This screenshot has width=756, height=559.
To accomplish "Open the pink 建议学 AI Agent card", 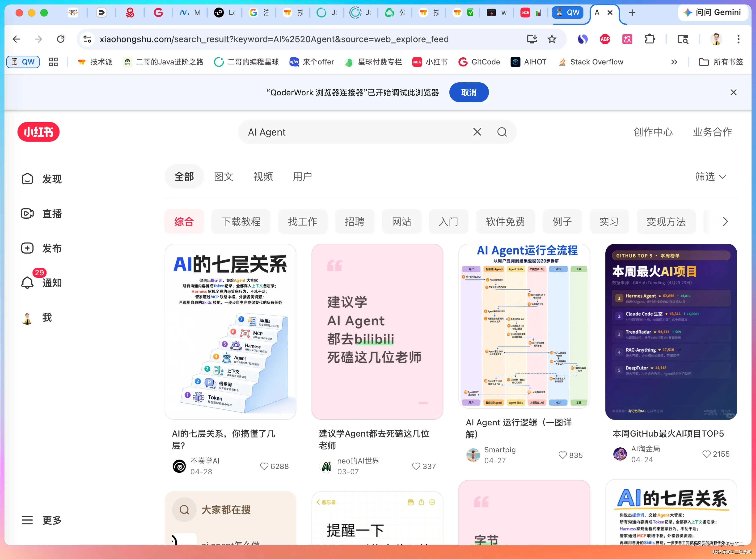I will [377, 332].
